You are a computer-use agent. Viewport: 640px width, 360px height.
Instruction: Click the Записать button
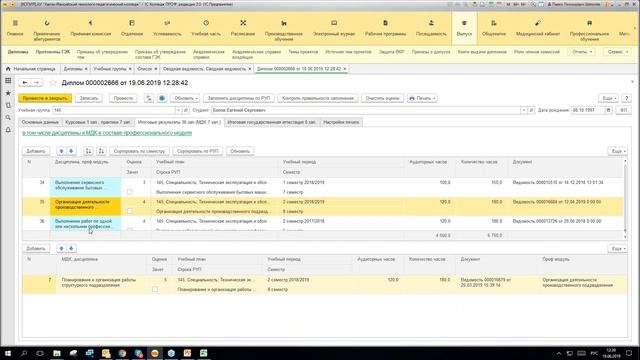point(89,98)
